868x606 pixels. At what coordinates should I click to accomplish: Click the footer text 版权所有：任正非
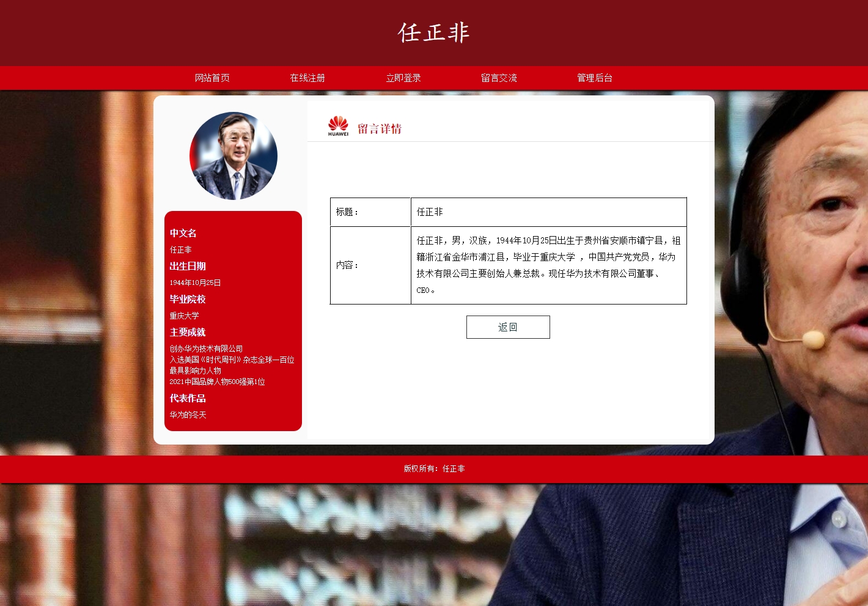click(x=434, y=468)
